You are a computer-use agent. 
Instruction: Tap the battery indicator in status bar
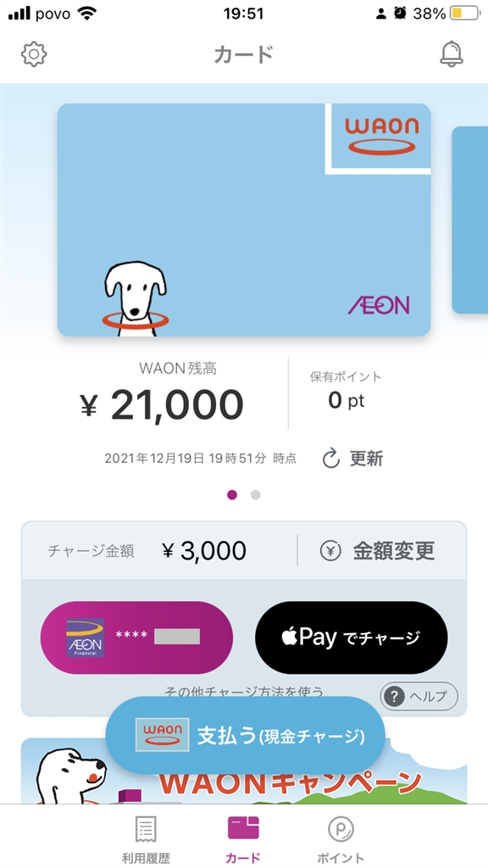tap(464, 14)
